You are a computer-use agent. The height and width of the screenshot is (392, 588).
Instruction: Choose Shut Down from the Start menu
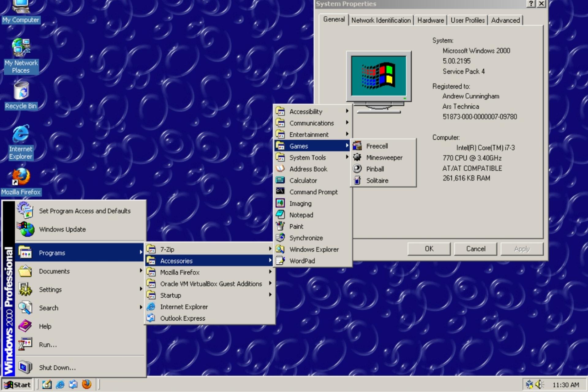pos(80,367)
